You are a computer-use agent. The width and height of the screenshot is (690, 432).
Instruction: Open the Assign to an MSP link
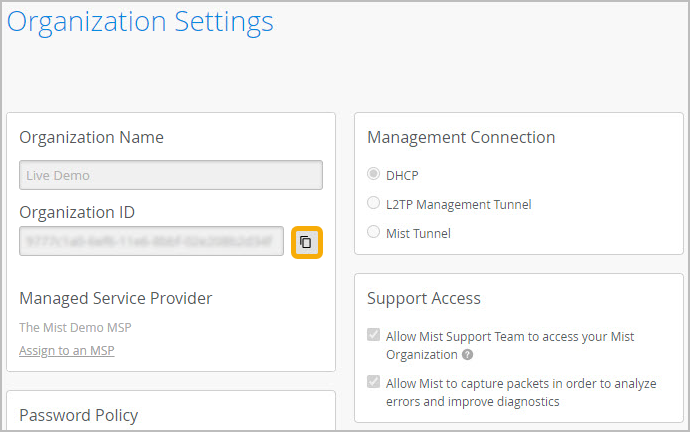coord(66,350)
